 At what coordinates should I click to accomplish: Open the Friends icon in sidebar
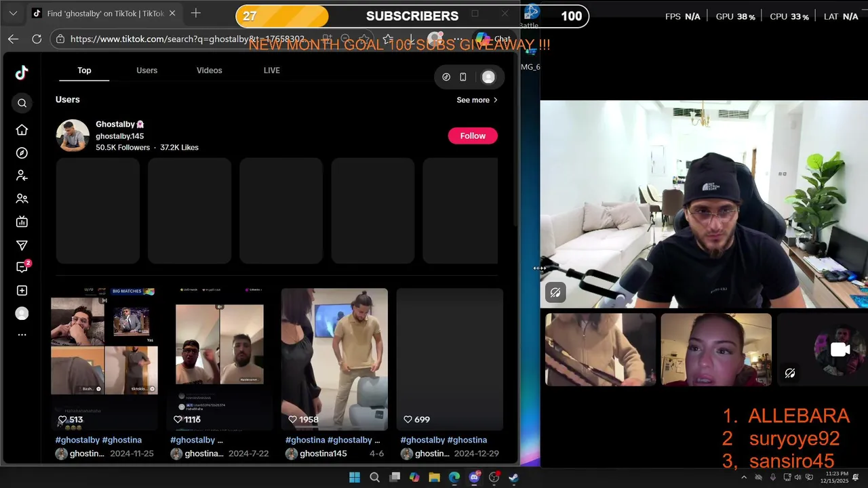pos(22,199)
